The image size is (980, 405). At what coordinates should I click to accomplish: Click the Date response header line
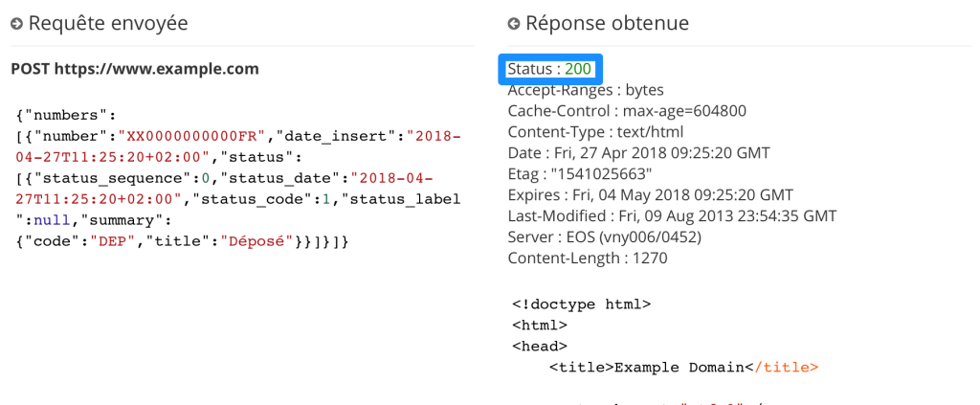pos(638,153)
